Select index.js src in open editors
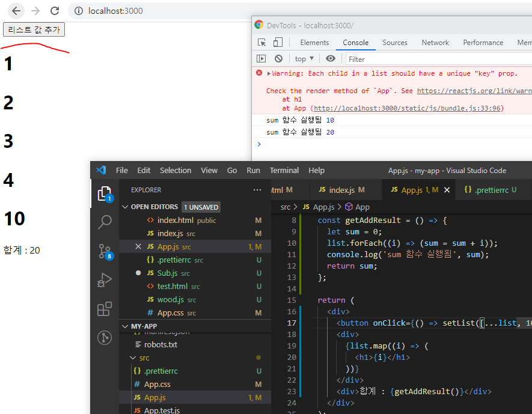Image resolution: width=532 pixels, height=414 pixels. [x=195, y=234]
